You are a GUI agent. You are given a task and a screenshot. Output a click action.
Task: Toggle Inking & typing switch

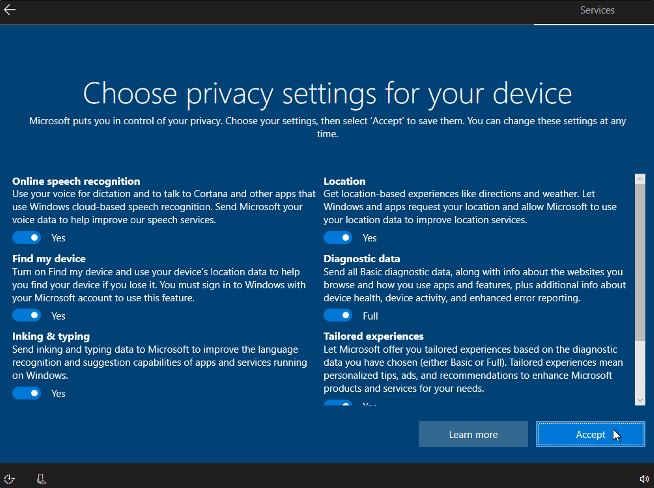coord(26,393)
